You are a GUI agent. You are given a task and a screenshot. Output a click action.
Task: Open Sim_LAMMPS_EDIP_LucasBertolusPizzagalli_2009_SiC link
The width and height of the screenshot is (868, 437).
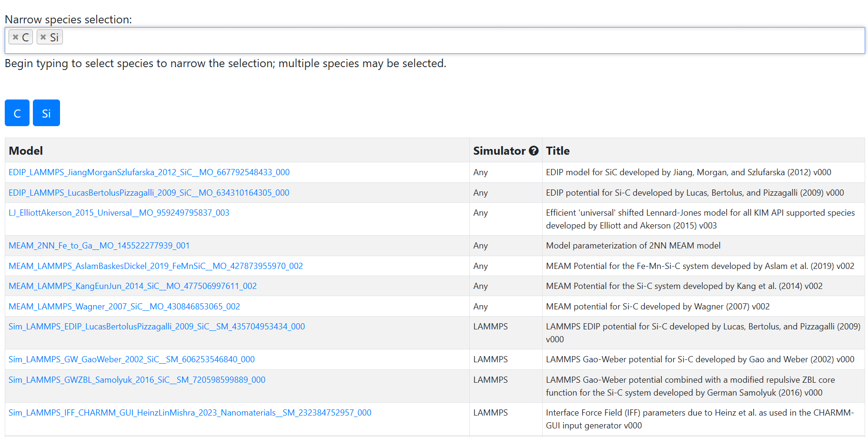[x=157, y=327]
